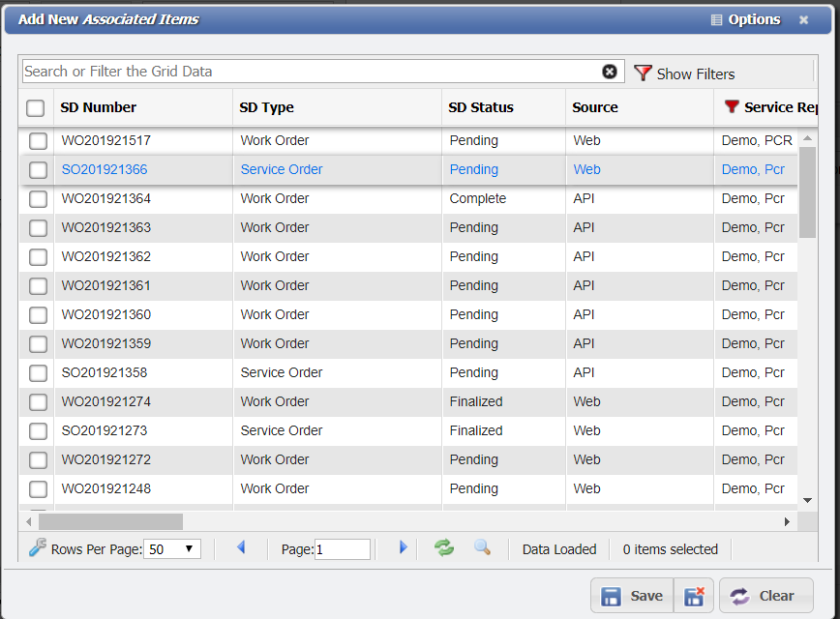This screenshot has width=840, height=619.
Task: Refresh the grid data
Action: (444, 547)
